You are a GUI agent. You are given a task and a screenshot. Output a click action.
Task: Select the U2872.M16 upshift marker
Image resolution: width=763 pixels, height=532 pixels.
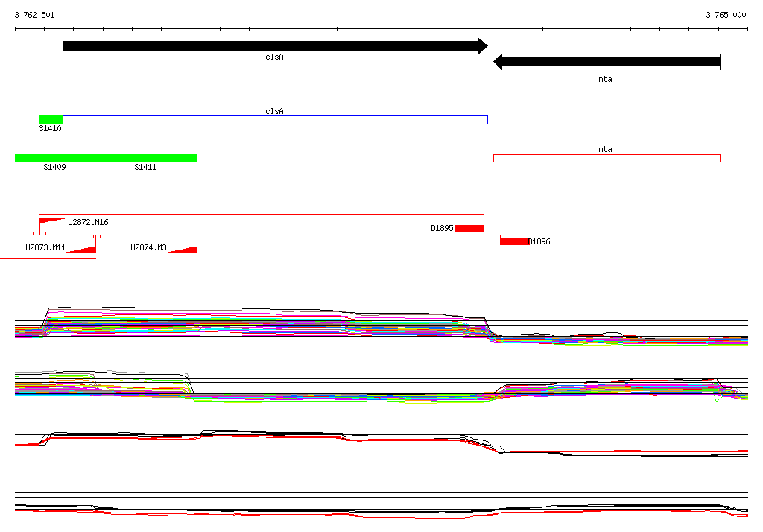coord(54,221)
